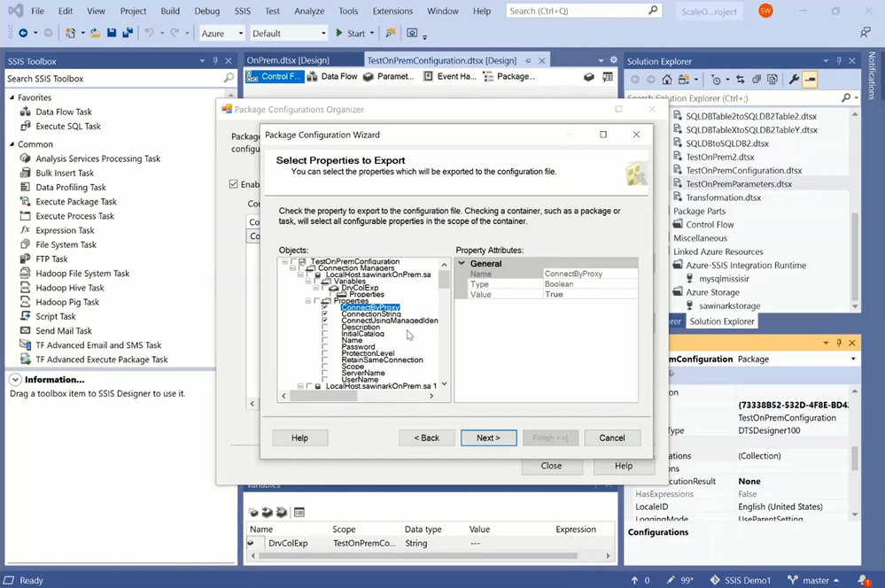Click the Objects tree horizontal scrollbar
The image size is (885, 588).
tap(359, 396)
